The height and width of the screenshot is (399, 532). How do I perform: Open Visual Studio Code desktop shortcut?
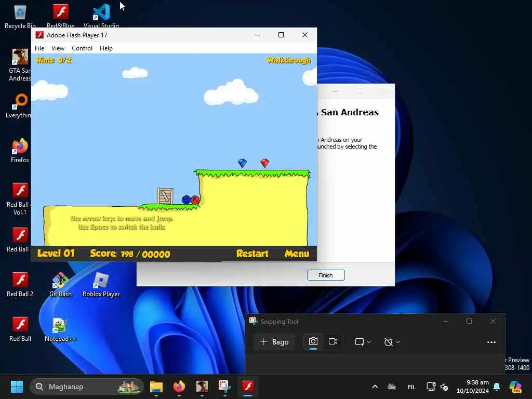pyautogui.click(x=101, y=16)
